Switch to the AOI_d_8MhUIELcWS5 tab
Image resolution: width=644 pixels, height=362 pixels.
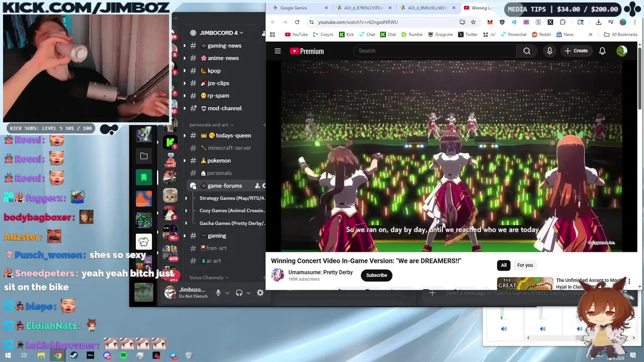tap(427, 8)
